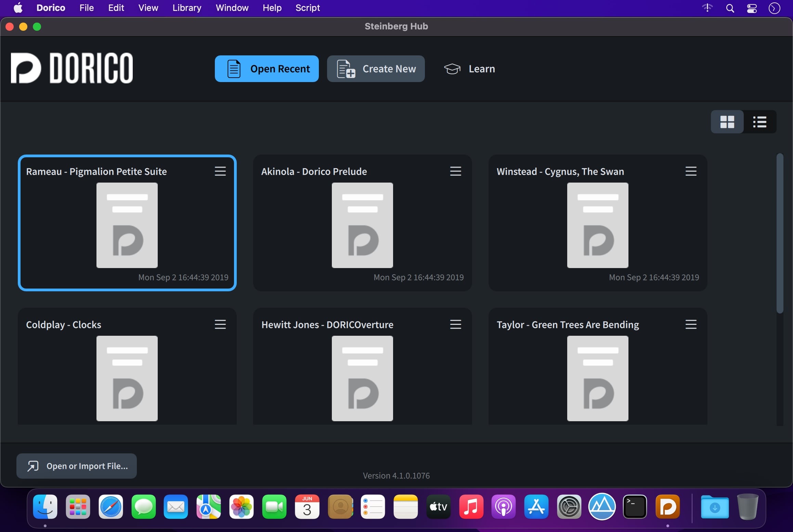This screenshot has height=532, width=793.
Task: Expand Winstead Cygnus project options menu
Action: (x=691, y=171)
